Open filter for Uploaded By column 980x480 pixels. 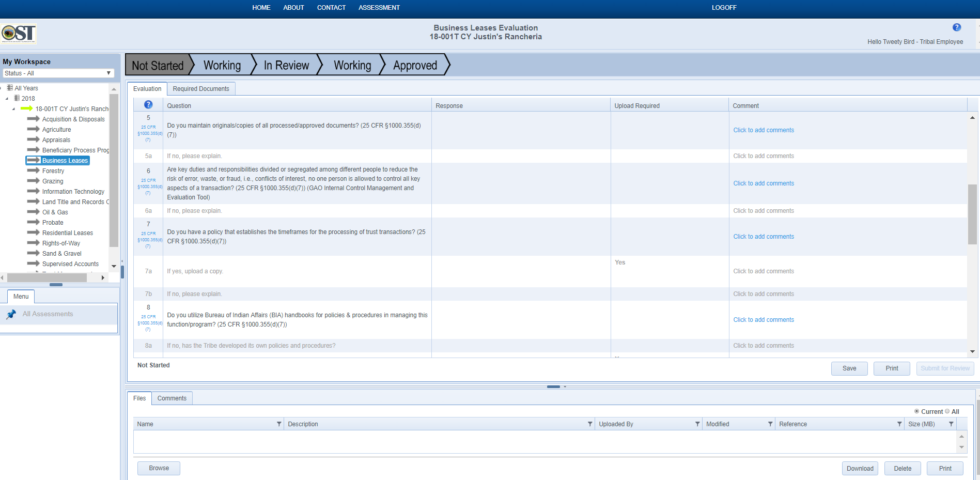pyautogui.click(x=697, y=424)
